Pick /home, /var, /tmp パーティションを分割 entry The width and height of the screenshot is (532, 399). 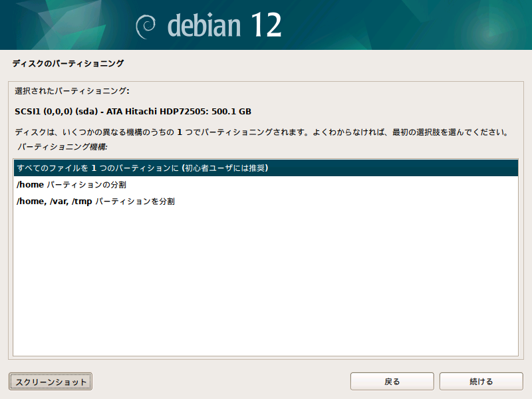click(265, 201)
